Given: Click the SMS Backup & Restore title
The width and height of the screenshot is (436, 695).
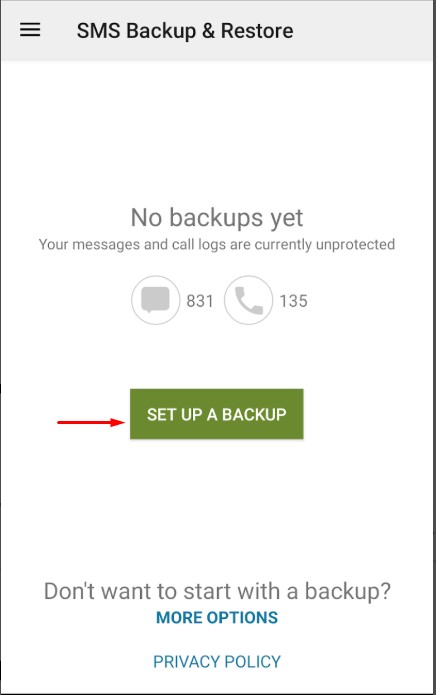Looking at the screenshot, I should pyautogui.click(x=185, y=31).
